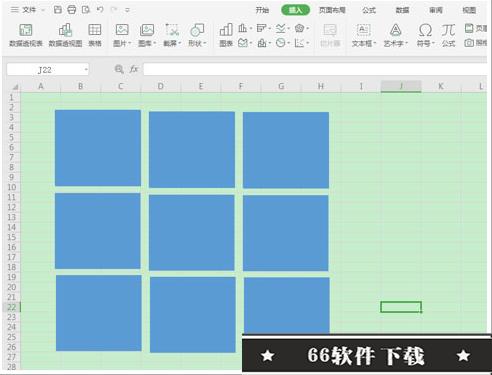Select column header A

[x=41, y=87]
